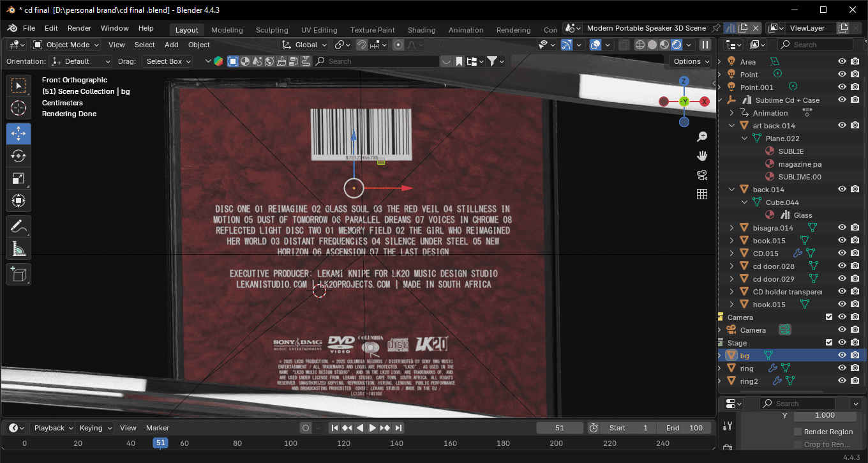Toggle the camera view icon
The image size is (868, 463).
[702, 175]
